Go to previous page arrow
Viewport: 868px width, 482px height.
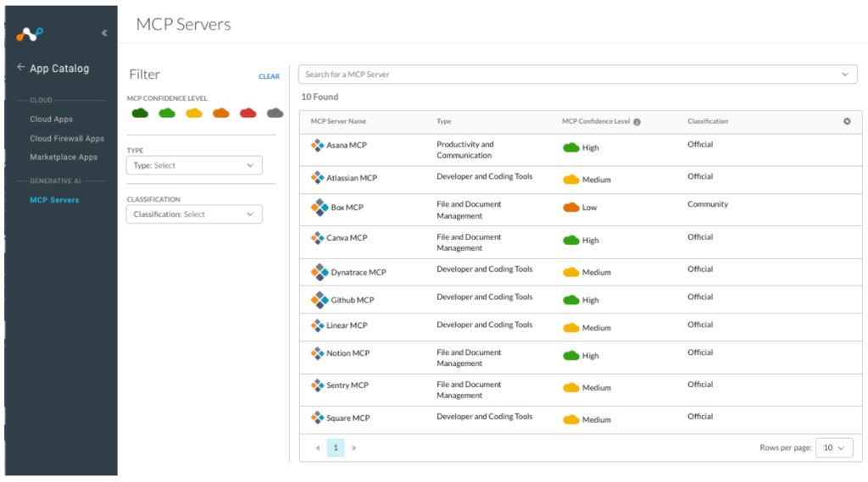click(317, 447)
